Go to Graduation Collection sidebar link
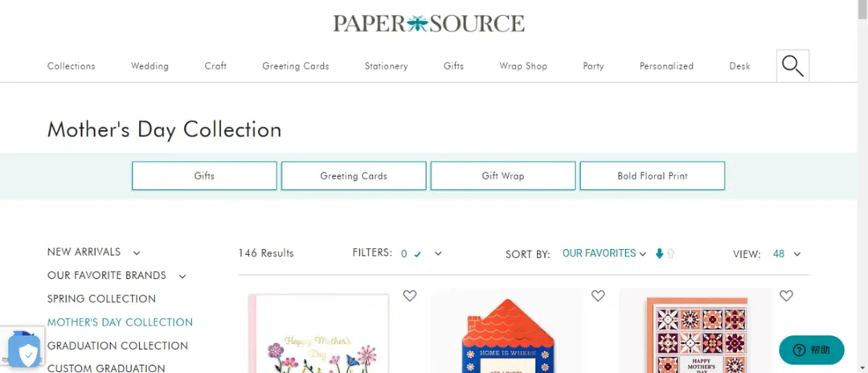 pyautogui.click(x=117, y=346)
